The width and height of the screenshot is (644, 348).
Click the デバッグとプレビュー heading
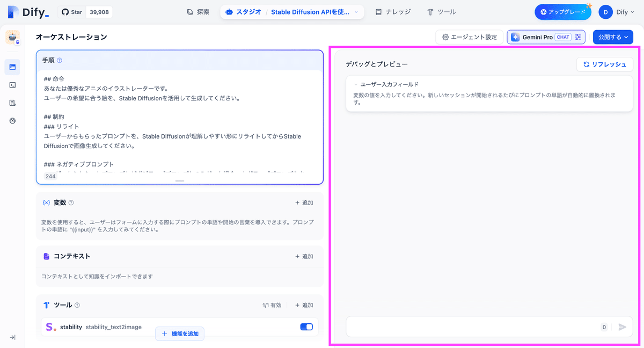click(377, 64)
